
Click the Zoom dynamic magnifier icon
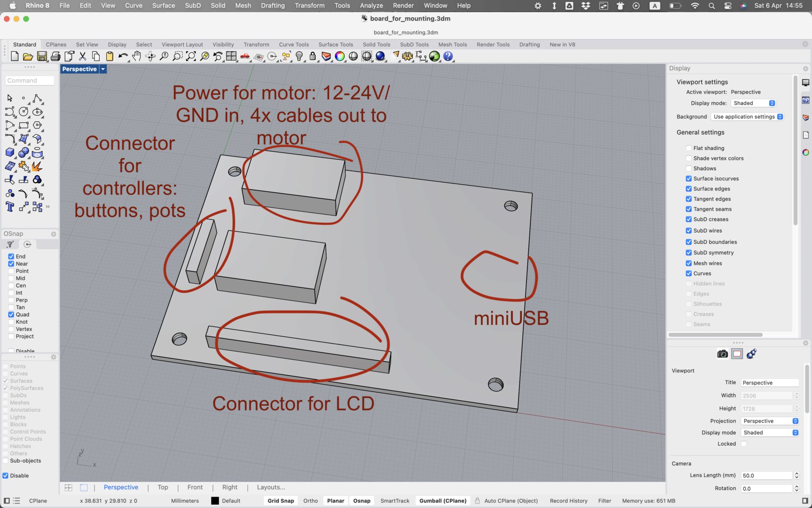click(164, 56)
